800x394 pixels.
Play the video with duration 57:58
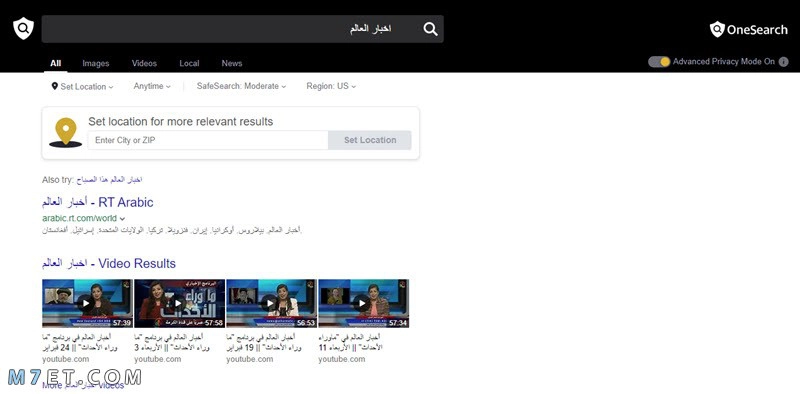pyautogui.click(x=180, y=303)
